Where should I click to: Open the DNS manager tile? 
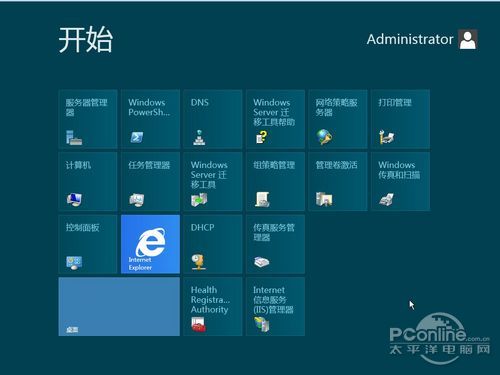pyautogui.click(x=213, y=119)
